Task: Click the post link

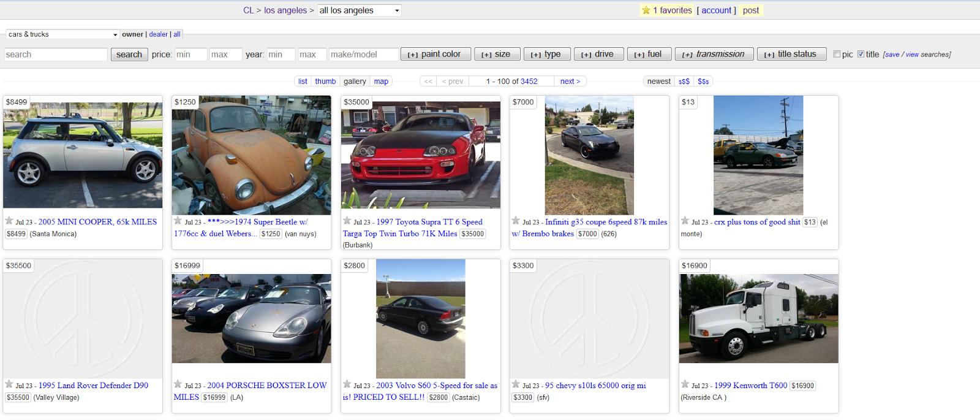Action: (x=751, y=10)
